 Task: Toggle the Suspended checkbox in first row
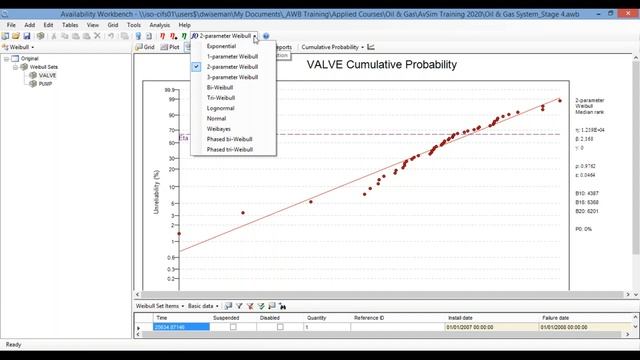click(233, 327)
